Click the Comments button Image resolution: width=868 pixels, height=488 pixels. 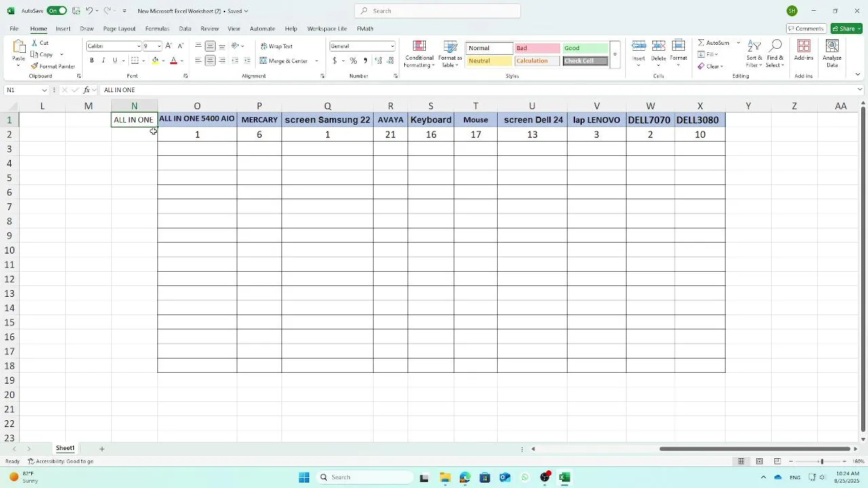(806, 28)
